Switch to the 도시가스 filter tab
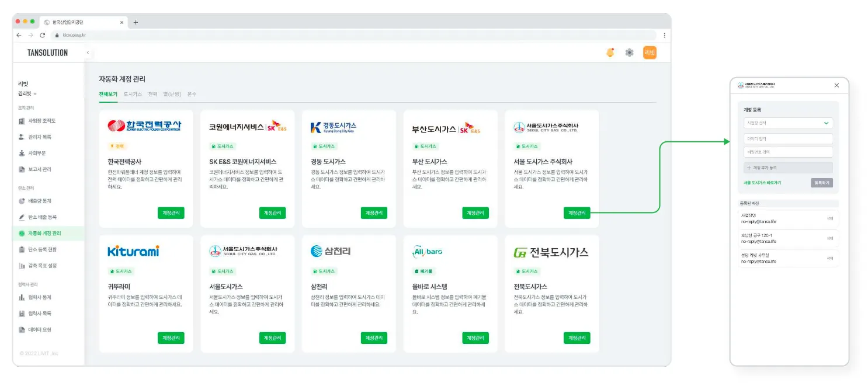The image size is (868, 390). 133,94
